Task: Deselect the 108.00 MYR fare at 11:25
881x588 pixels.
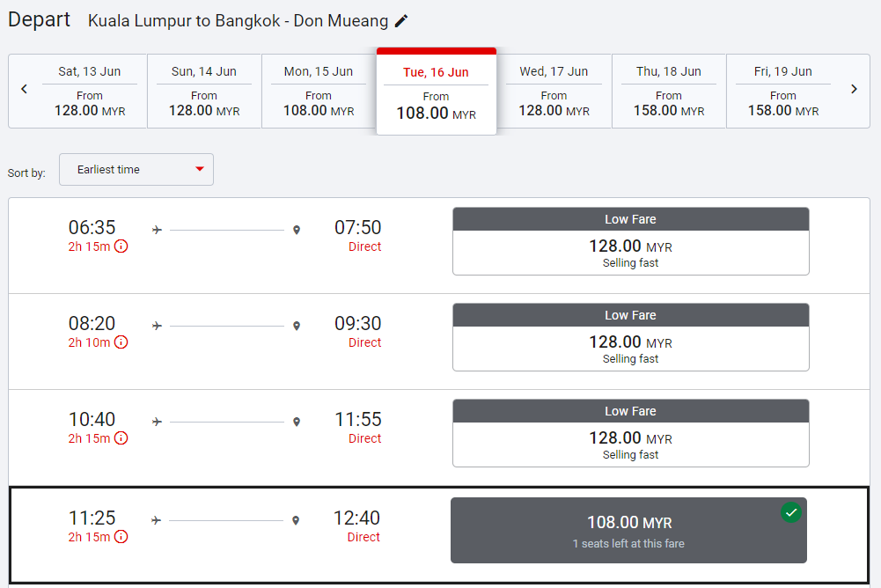Action: pyautogui.click(x=628, y=531)
